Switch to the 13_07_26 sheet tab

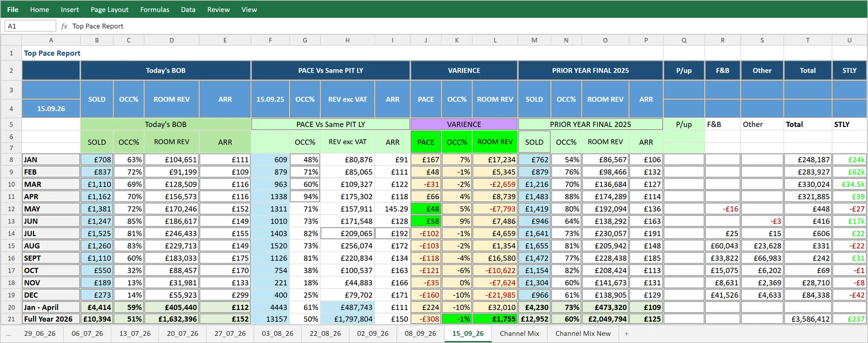(135, 334)
